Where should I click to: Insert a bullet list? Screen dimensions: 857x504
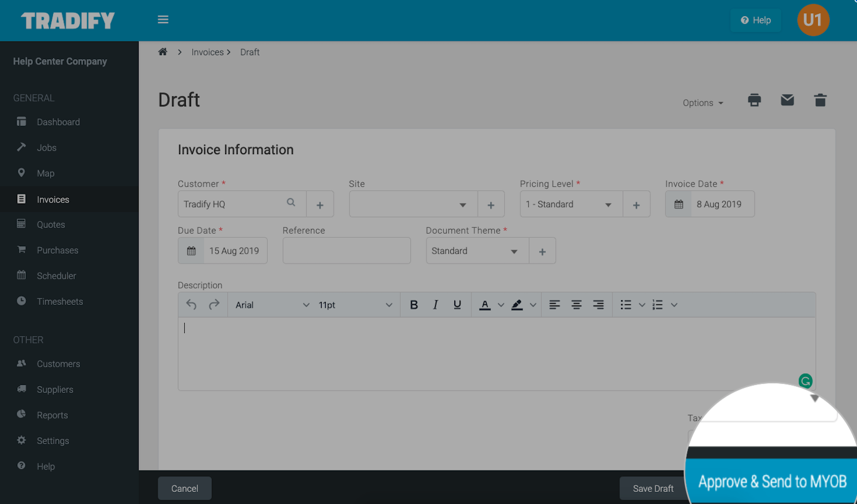coord(626,305)
